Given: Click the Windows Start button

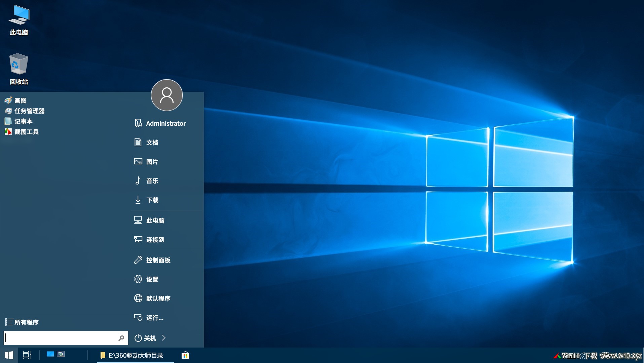Looking at the screenshot, I should [x=9, y=355].
